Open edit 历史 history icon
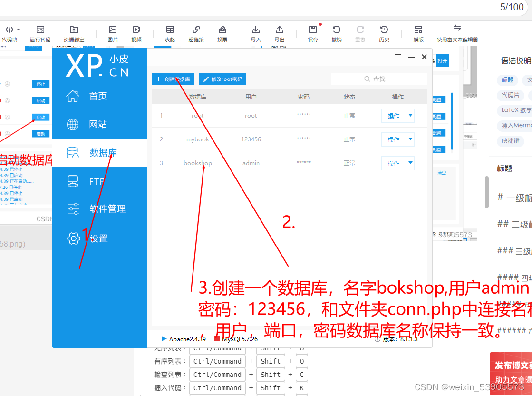 click(384, 34)
